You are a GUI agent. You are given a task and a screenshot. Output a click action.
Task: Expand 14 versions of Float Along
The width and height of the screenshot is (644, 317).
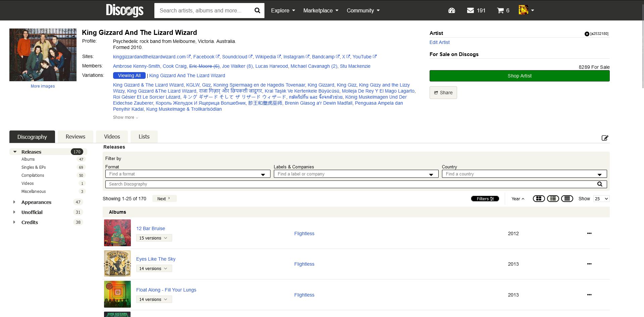pos(154,299)
